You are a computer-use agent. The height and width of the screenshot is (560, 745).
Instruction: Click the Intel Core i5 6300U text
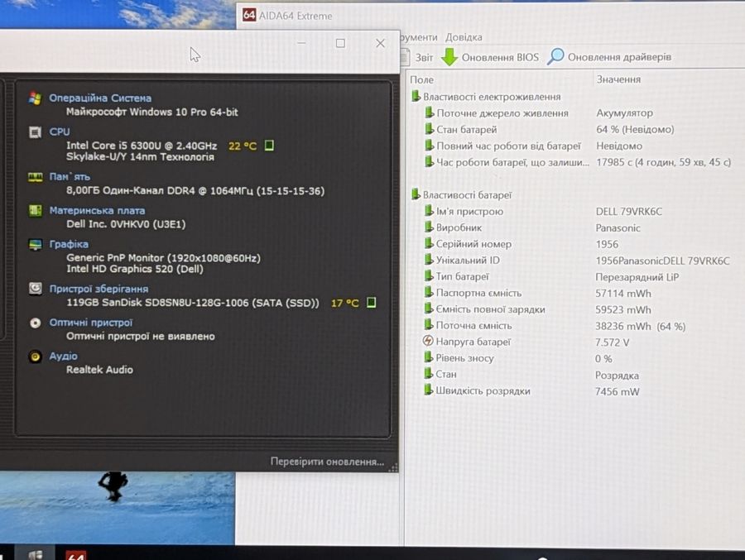point(142,146)
